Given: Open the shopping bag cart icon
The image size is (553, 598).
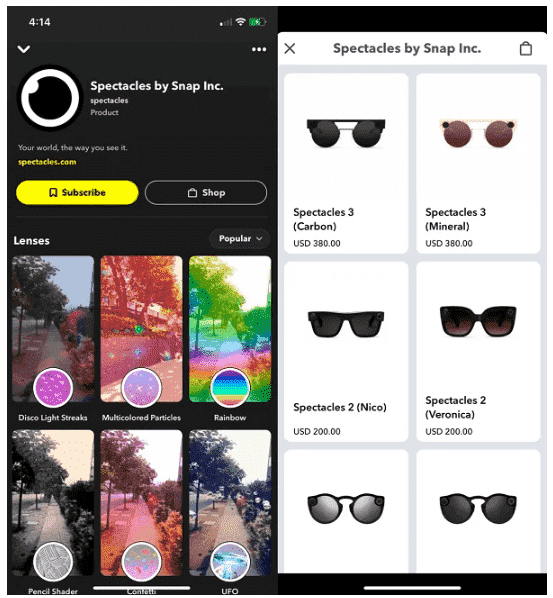Looking at the screenshot, I should (x=526, y=48).
